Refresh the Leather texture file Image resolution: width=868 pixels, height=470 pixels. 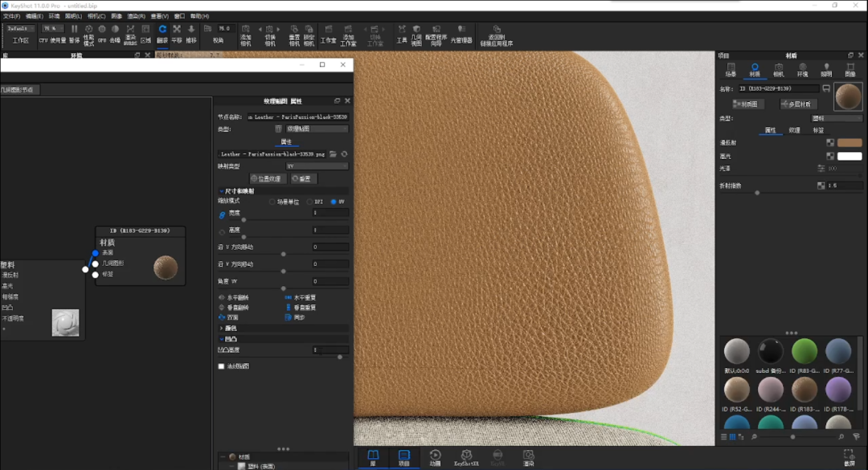[344, 154]
